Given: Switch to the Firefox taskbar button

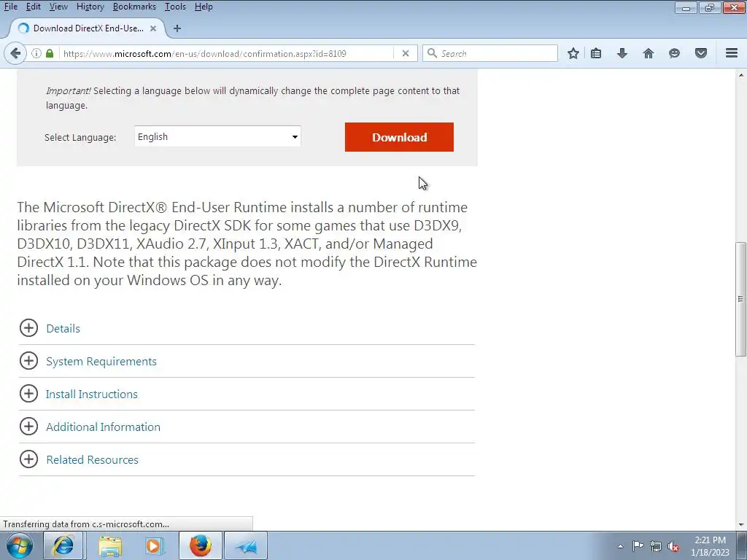Looking at the screenshot, I should pyautogui.click(x=201, y=545).
